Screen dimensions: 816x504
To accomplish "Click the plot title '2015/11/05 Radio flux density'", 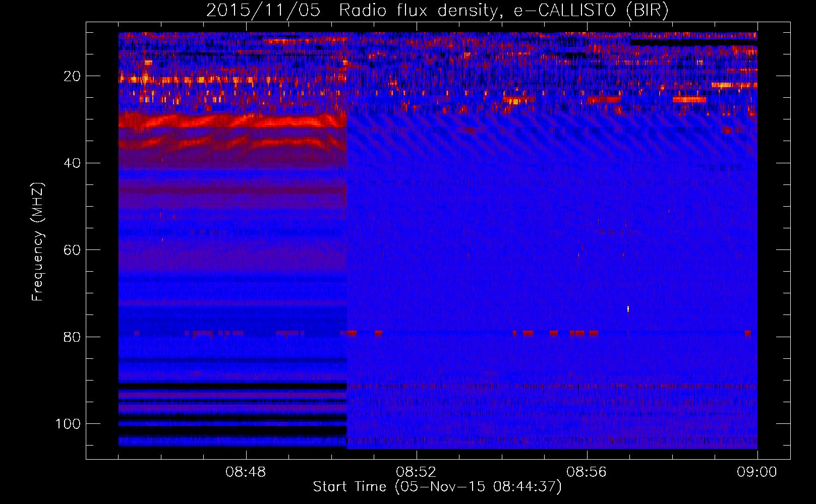I will pos(437,11).
